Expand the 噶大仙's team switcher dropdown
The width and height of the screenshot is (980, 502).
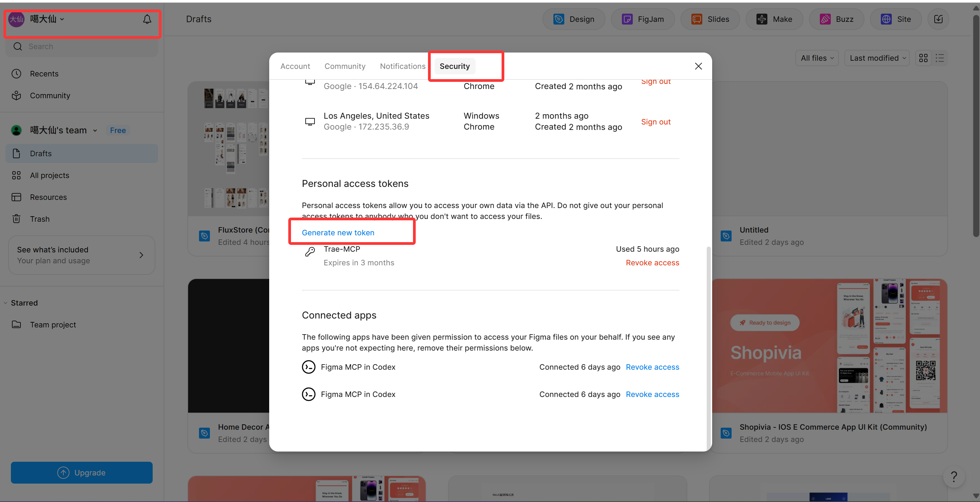pos(64,130)
